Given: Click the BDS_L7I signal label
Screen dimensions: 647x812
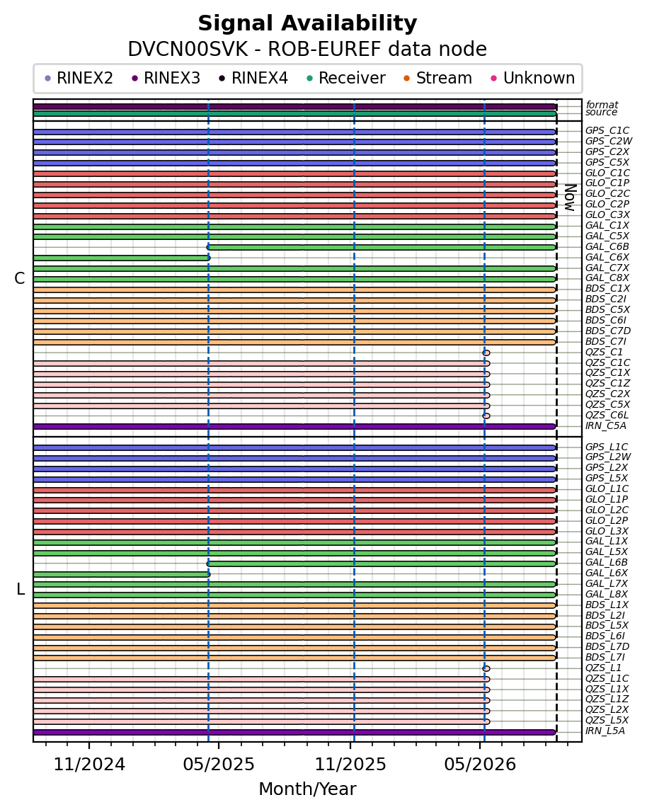Looking at the screenshot, I should click(x=605, y=657).
